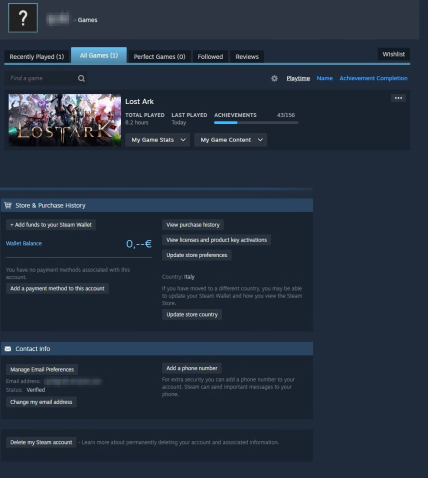
Task: Click Update store country button
Action: click(x=192, y=315)
